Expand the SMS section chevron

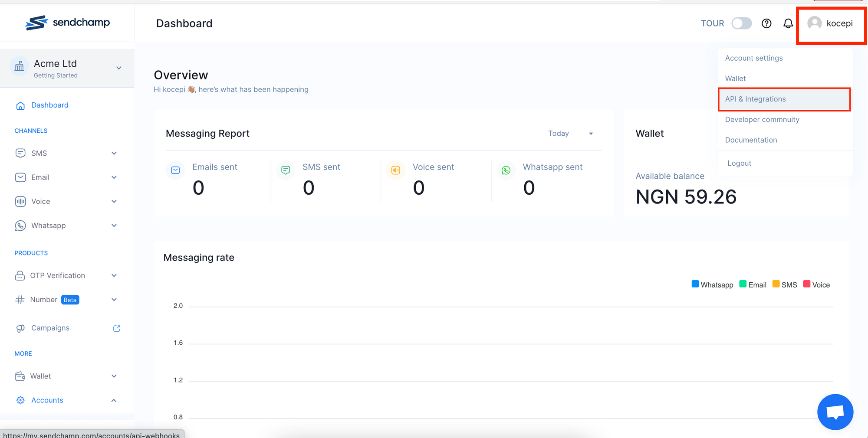click(x=114, y=153)
